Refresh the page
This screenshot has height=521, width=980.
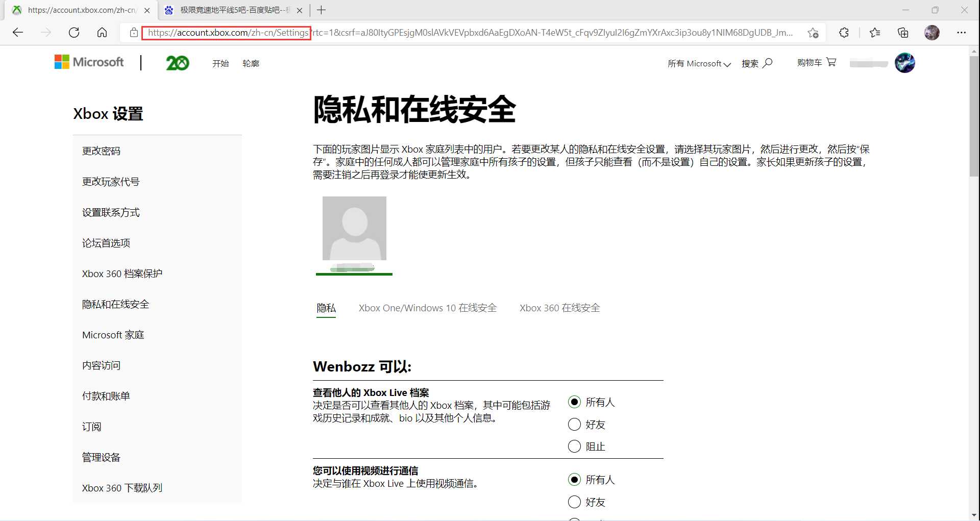pos(74,32)
